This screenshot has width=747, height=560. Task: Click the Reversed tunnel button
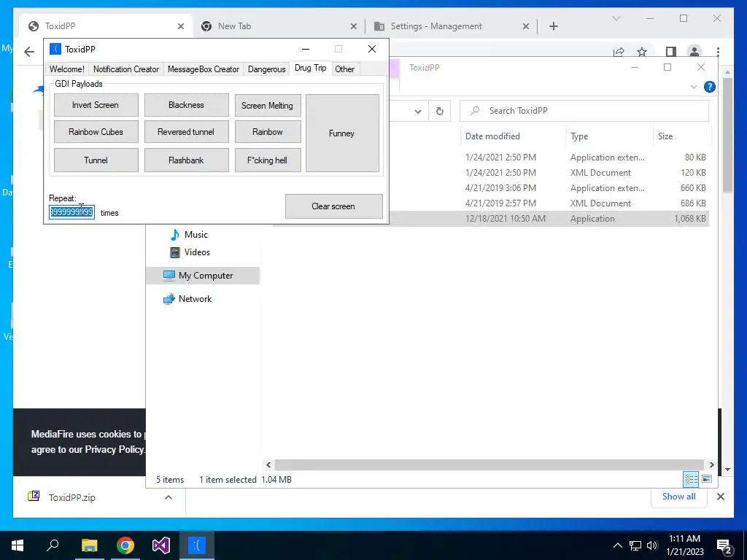click(186, 132)
